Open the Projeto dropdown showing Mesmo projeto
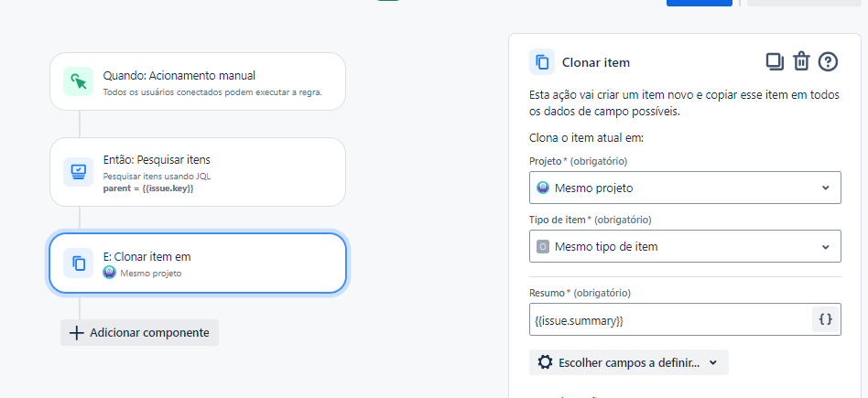Image resolution: width=868 pixels, height=398 pixels. 685,188
